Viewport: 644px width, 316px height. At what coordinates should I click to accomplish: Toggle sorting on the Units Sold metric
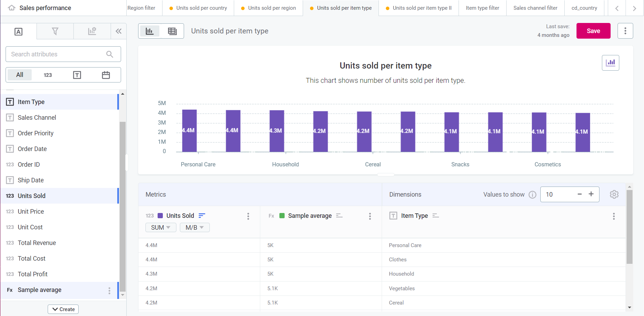(x=202, y=215)
